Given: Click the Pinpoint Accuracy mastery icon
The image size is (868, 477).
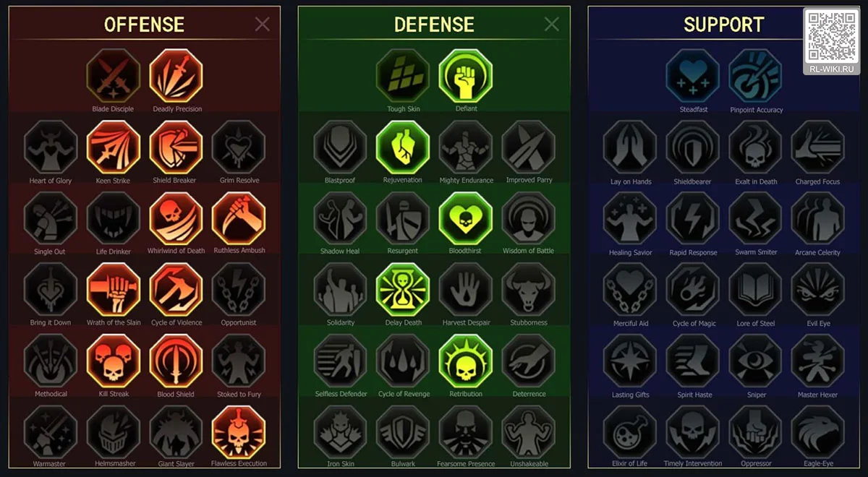Looking at the screenshot, I should (756, 76).
